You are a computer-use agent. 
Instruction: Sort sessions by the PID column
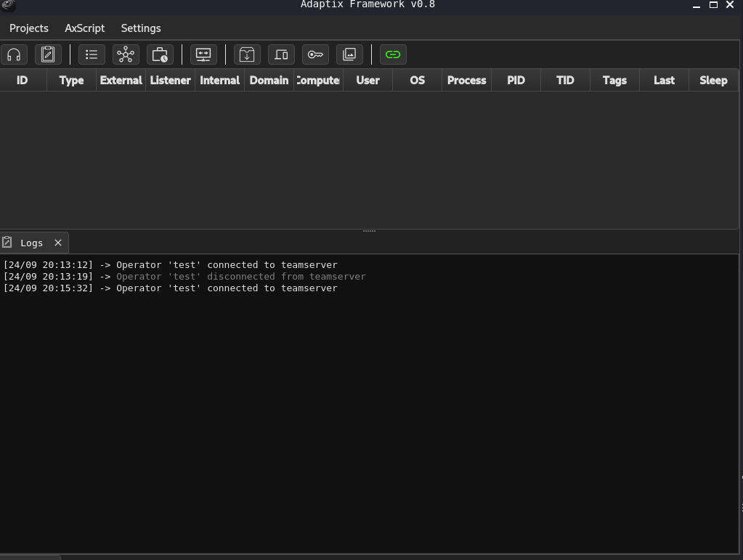click(516, 81)
